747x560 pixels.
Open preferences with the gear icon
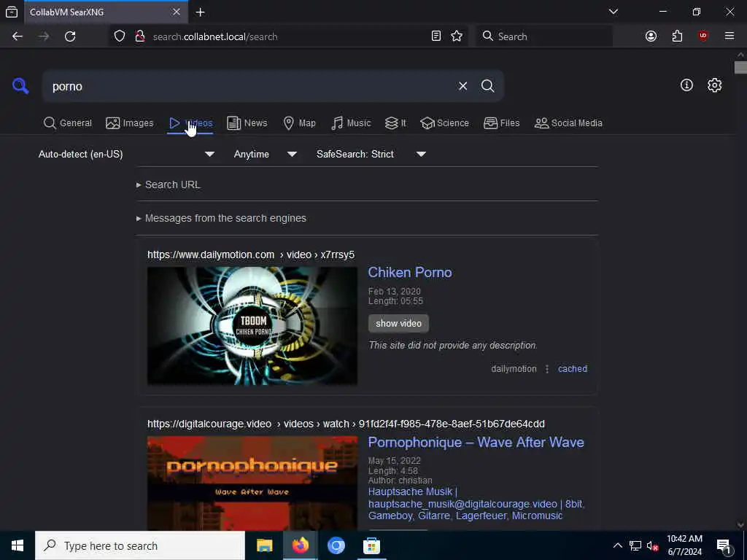[714, 85]
